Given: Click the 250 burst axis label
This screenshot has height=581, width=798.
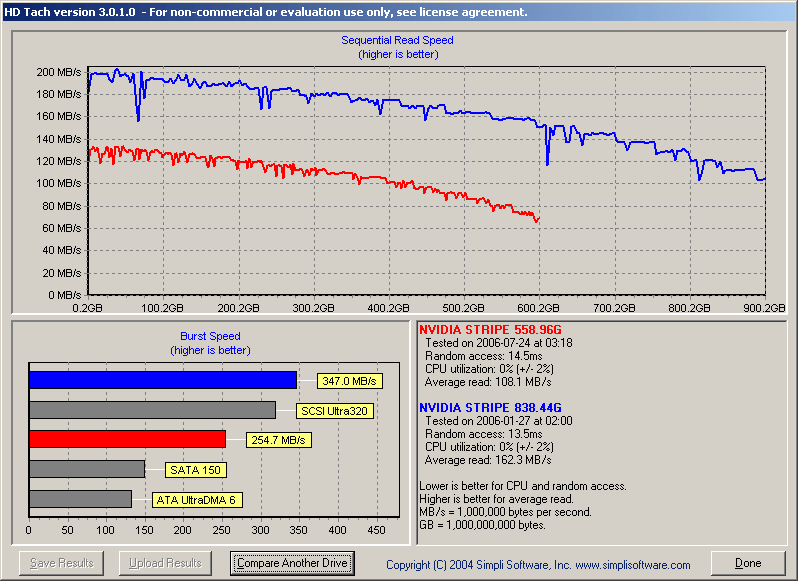Looking at the screenshot, I should click(221, 530).
